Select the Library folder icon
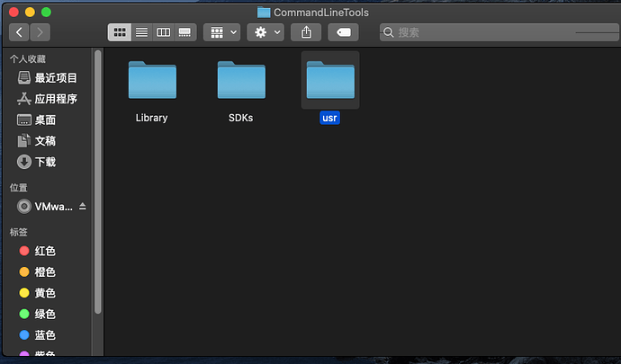The height and width of the screenshot is (364, 621). click(x=152, y=79)
